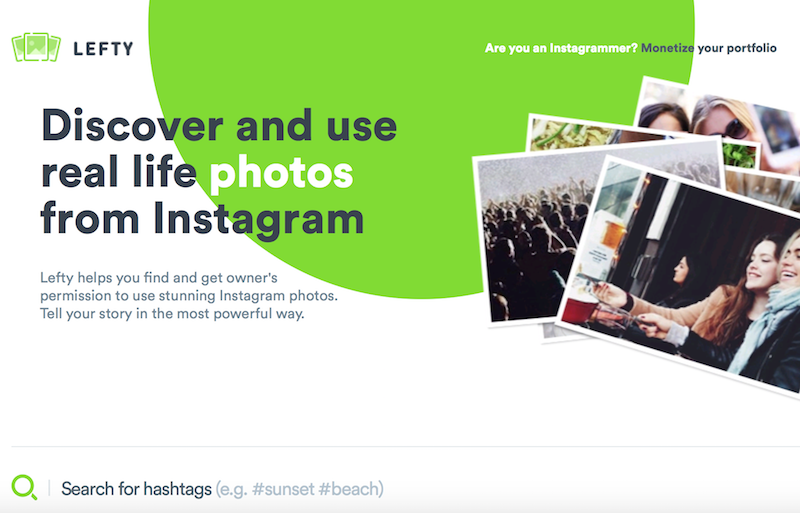This screenshot has width=800, height=513.
Task: Click the white word "photos" in headline
Action: 282,173
